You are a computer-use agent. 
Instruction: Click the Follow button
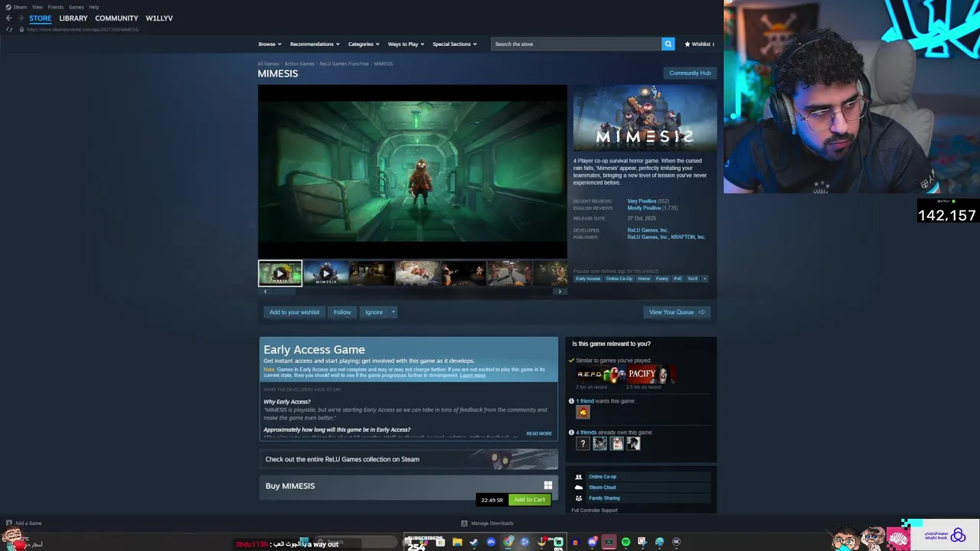342,312
